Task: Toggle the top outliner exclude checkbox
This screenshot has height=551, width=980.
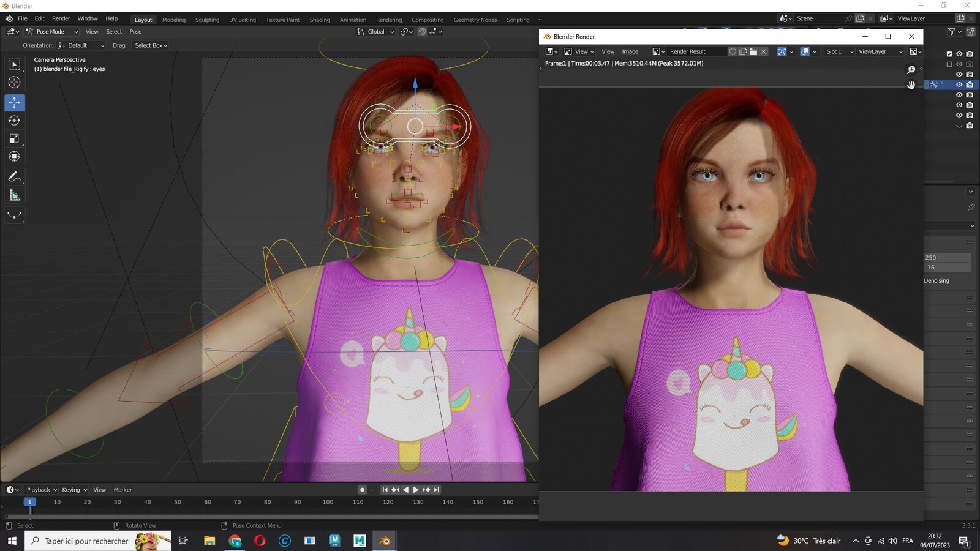Action: [949, 54]
